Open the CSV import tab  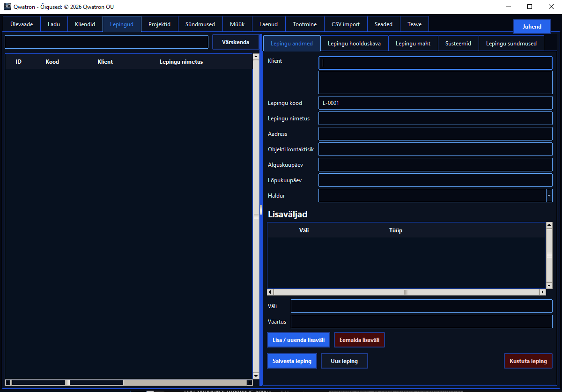pyautogui.click(x=346, y=24)
